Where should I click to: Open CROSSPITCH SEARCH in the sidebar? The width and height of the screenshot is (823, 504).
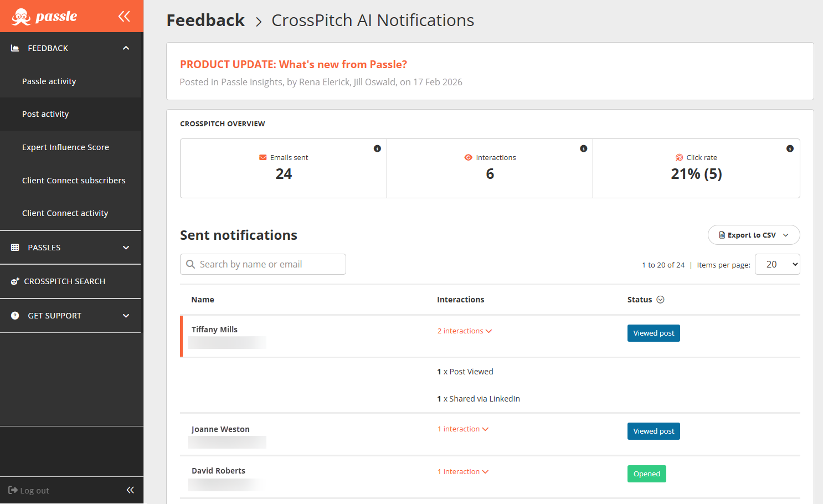[x=64, y=281]
